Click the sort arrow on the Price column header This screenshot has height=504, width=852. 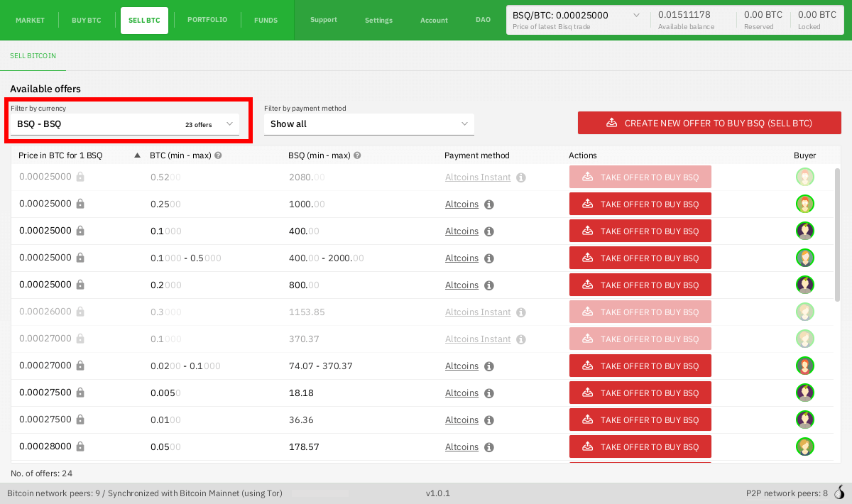point(137,155)
